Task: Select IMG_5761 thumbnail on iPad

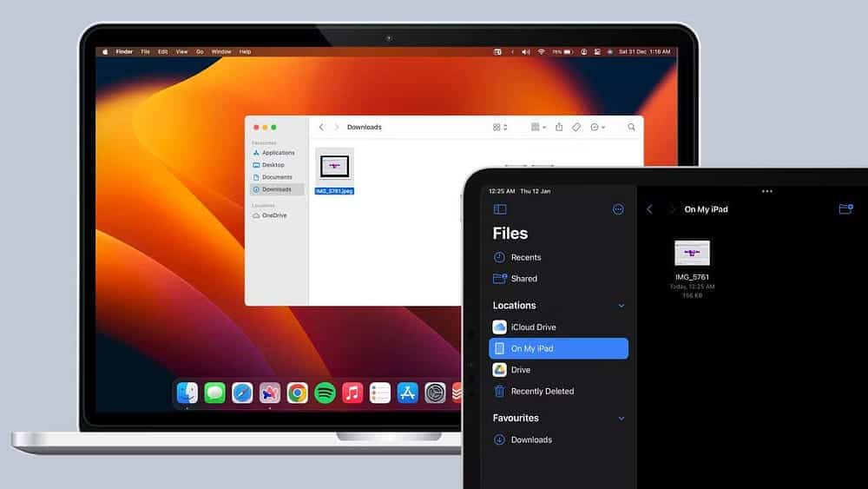Action: coord(692,253)
